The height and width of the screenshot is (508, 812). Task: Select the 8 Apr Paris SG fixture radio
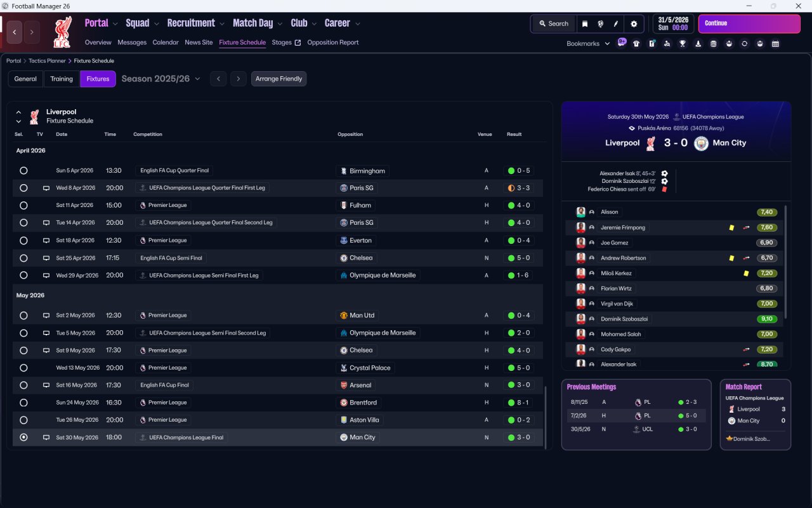coord(23,188)
